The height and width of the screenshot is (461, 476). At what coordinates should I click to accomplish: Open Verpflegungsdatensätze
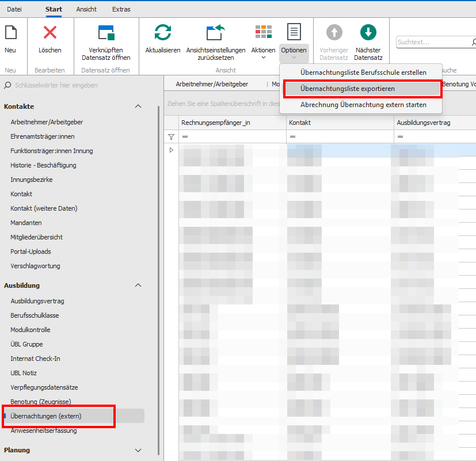click(x=44, y=387)
